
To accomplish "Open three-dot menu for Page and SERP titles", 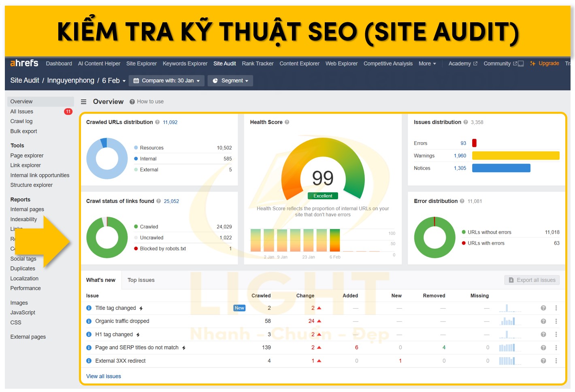I will click(x=556, y=347).
